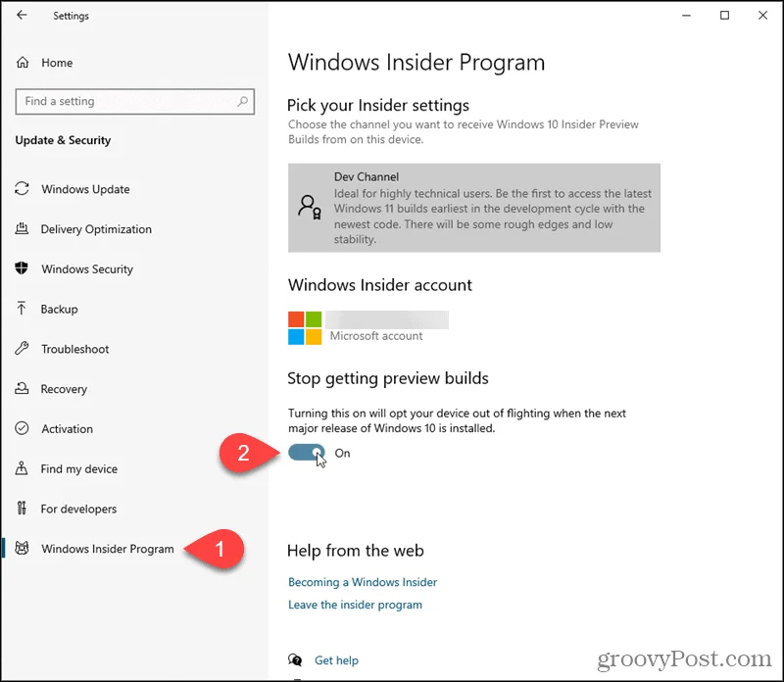Click the Windows Update refresh icon
784x682 pixels.
22,188
